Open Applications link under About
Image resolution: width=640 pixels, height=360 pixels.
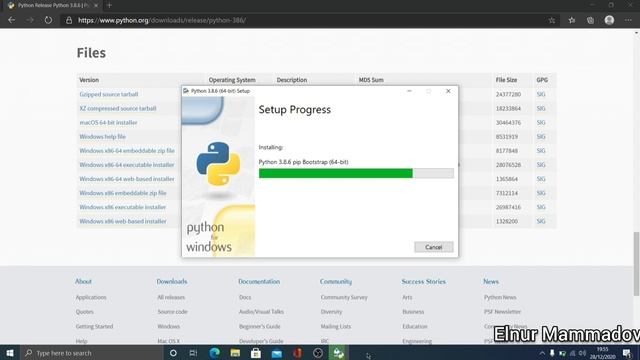91,297
